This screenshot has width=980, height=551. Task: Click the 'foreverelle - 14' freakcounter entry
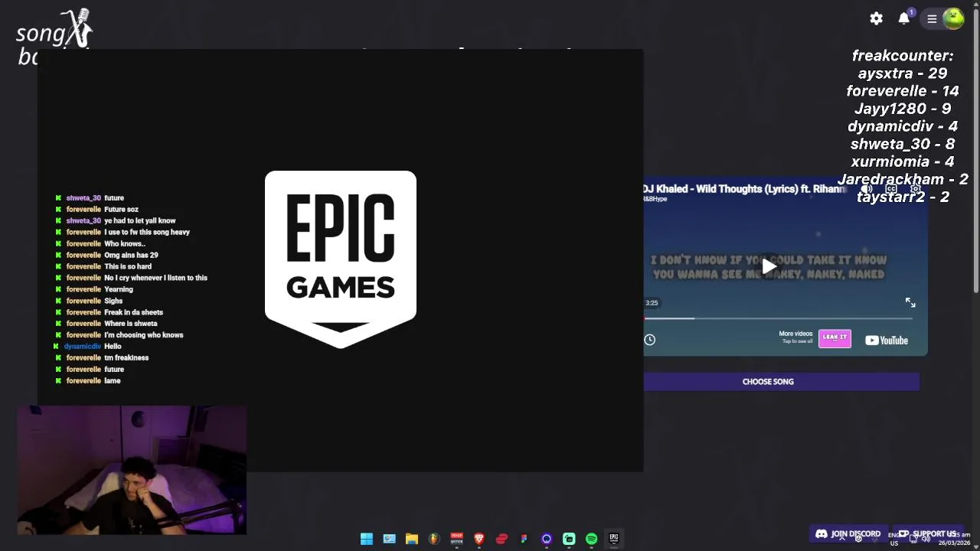click(x=903, y=91)
